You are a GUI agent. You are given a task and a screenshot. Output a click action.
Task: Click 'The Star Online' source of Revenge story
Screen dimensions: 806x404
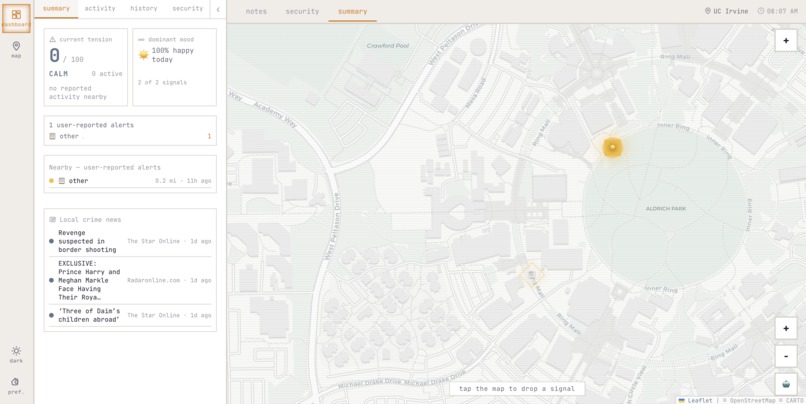click(x=154, y=241)
